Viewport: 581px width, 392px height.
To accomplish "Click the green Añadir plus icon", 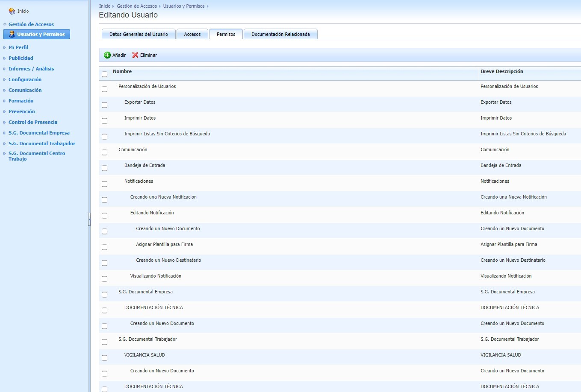I will pyautogui.click(x=107, y=55).
